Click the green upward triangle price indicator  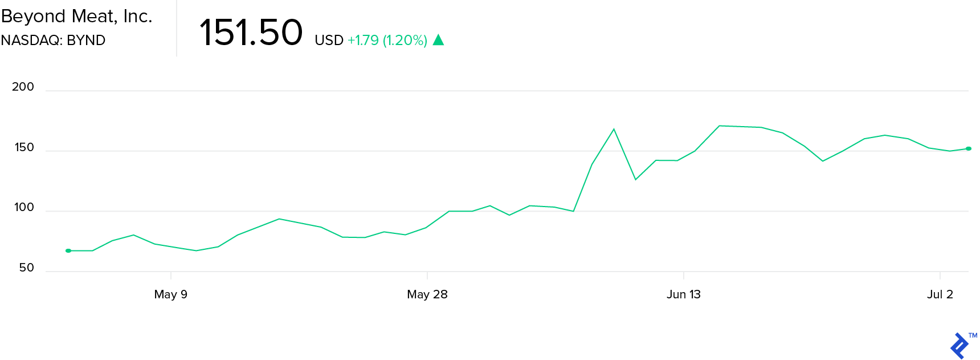[x=438, y=40]
